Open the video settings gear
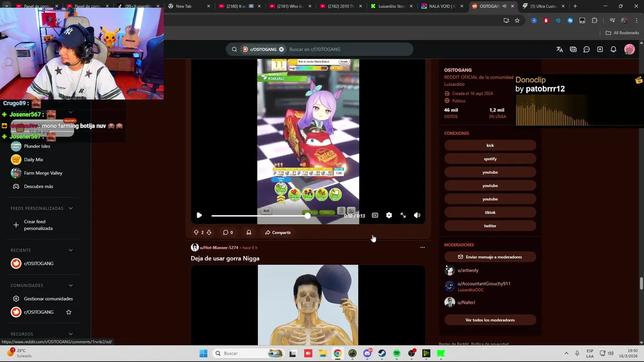Screen dimensions: 644x362 click(x=389, y=215)
